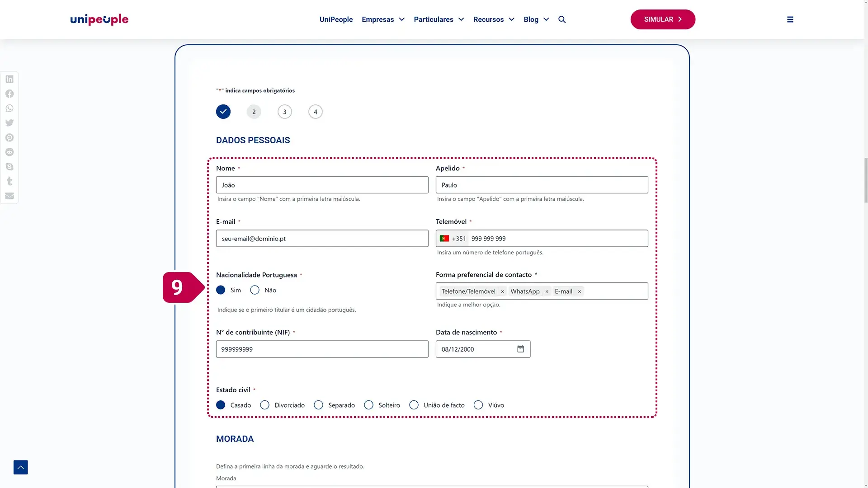The height and width of the screenshot is (488, 868).
Task: Go to form step 3 indicator
Action: [285, 112]
